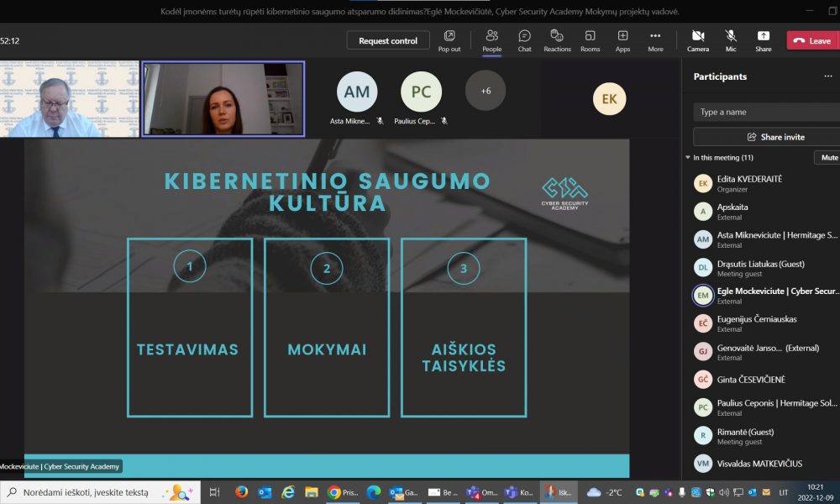
Task: Open Windows Task View
Action: point(214,492)
